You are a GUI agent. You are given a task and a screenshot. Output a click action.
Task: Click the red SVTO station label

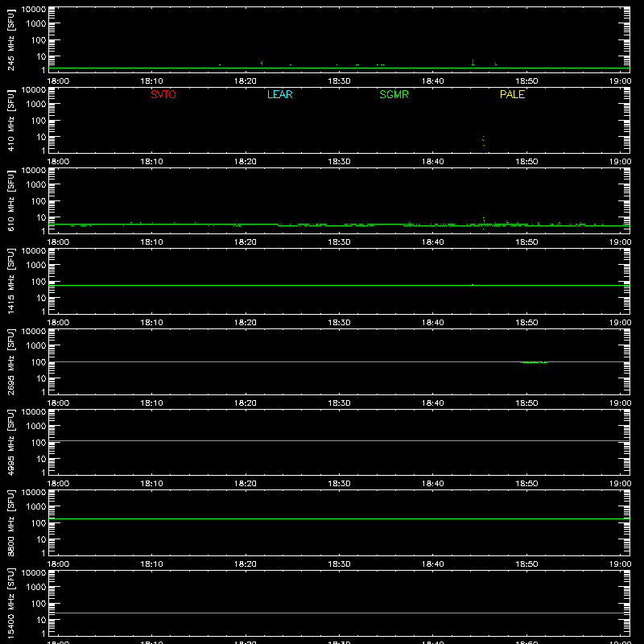click(163, 94)
